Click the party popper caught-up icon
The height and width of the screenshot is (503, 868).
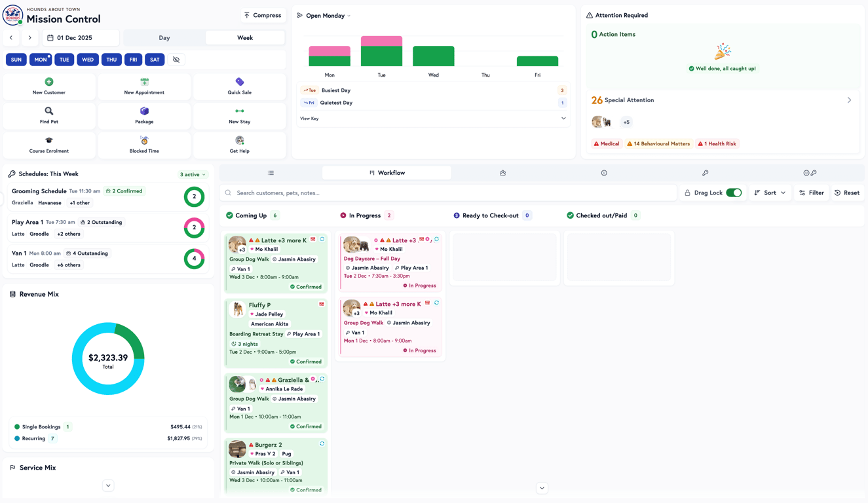(723, 52)
